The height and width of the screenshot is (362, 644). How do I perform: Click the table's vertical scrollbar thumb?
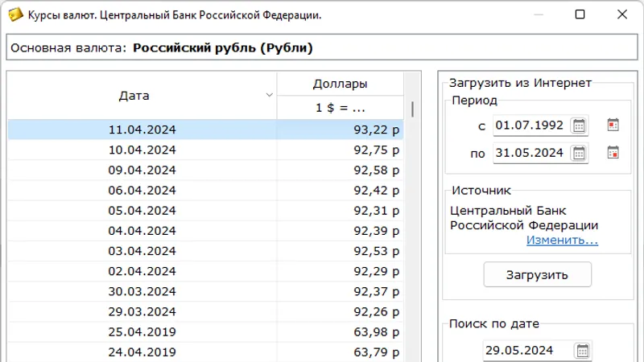412,109
